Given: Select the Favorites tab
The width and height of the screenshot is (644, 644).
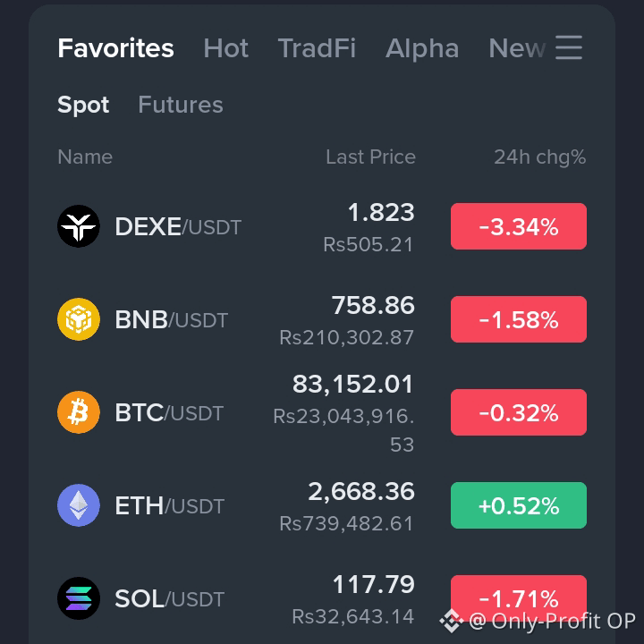Looking at the screenshot, I should [115, 48].
